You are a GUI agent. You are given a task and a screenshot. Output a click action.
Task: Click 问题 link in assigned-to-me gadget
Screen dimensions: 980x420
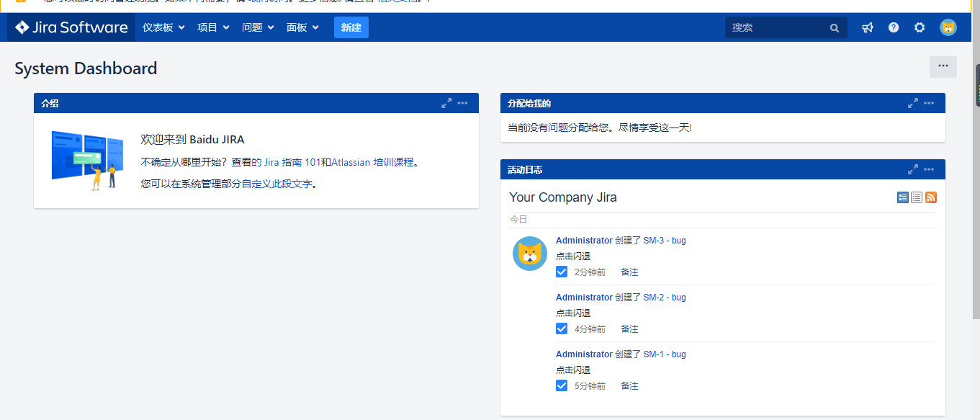pos(558,128)
